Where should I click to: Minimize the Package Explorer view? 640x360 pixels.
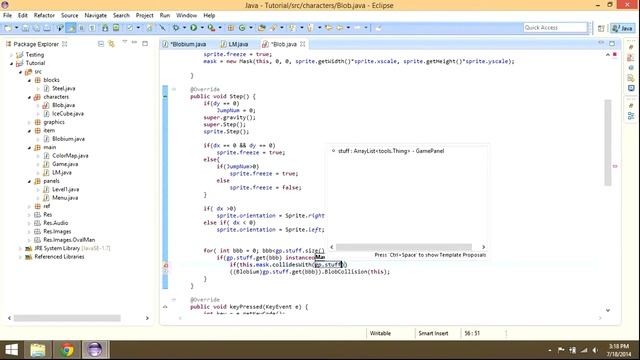(134, 43)
